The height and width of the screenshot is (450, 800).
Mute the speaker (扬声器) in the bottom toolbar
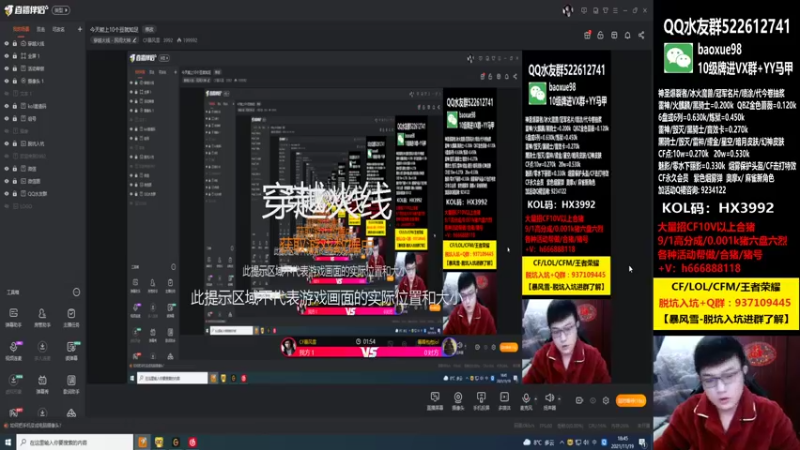[549, 401]
